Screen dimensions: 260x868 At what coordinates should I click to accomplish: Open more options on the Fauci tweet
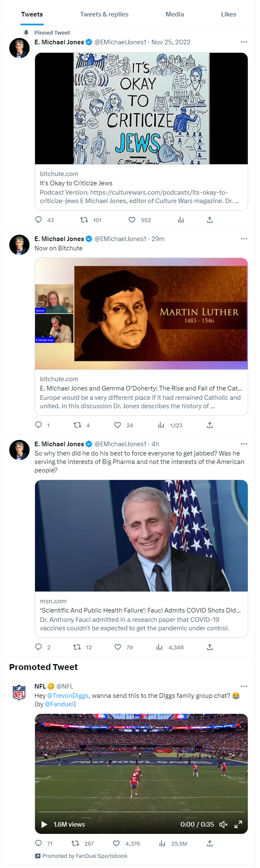[244, 444]
